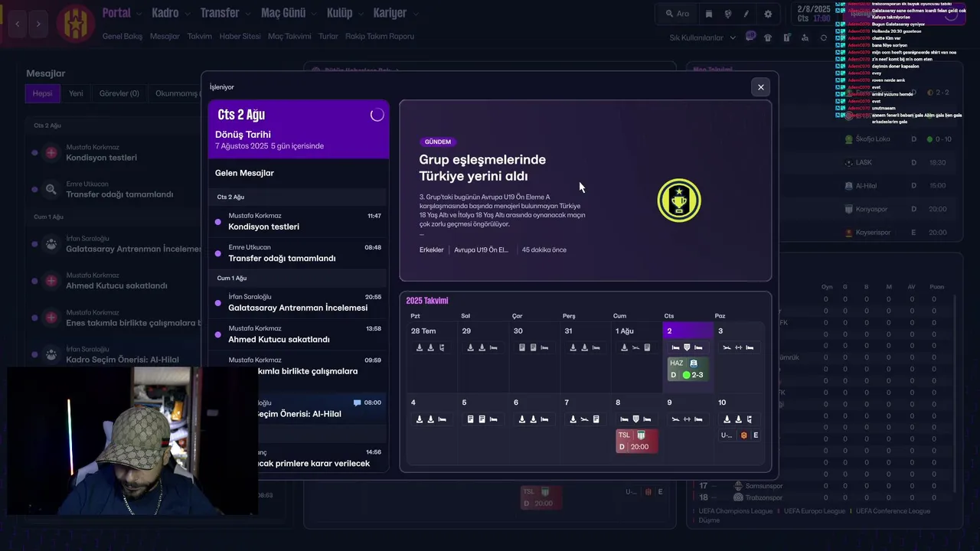980x551 pixels.
Task: Click the medical icon beside background Kondisyon testleri
Action: (x=51, y=153)
